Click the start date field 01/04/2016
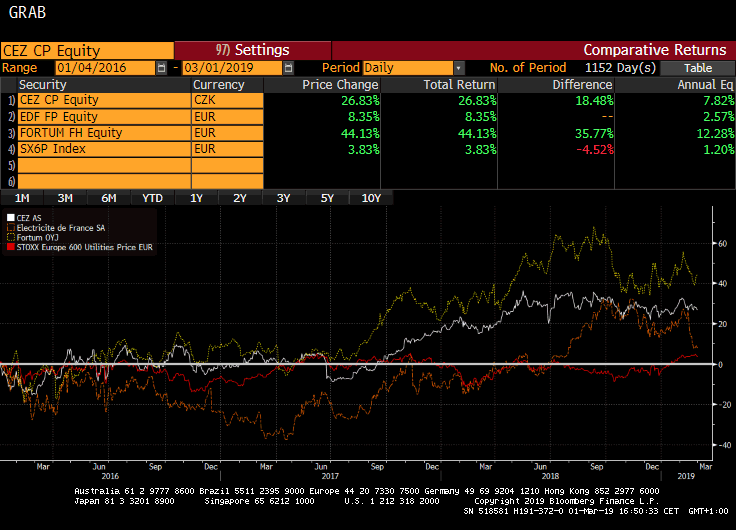This screenshot has height=530, width=736. [x=105, y=68]
